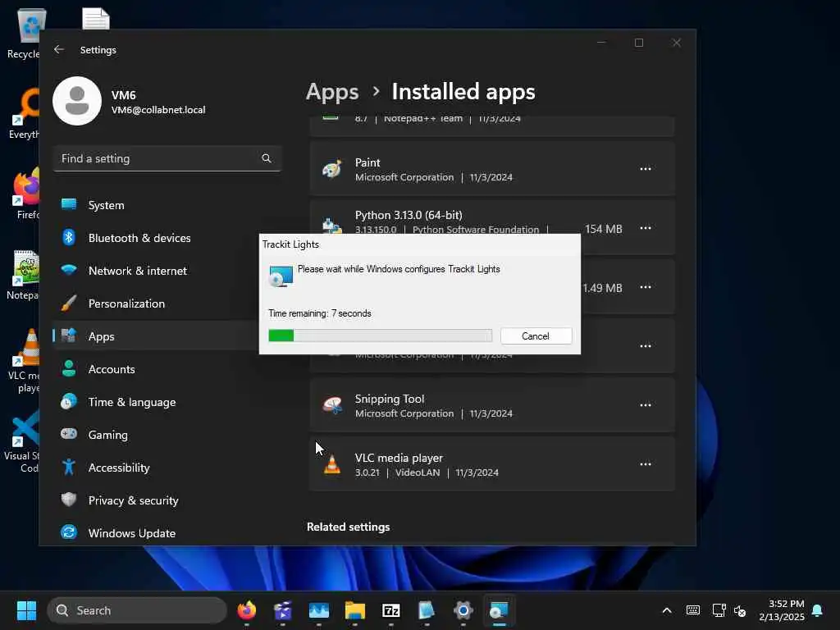Click the Settings gear on the taskbar
This screenshot has width=840, height=630.
pos(463,610)
